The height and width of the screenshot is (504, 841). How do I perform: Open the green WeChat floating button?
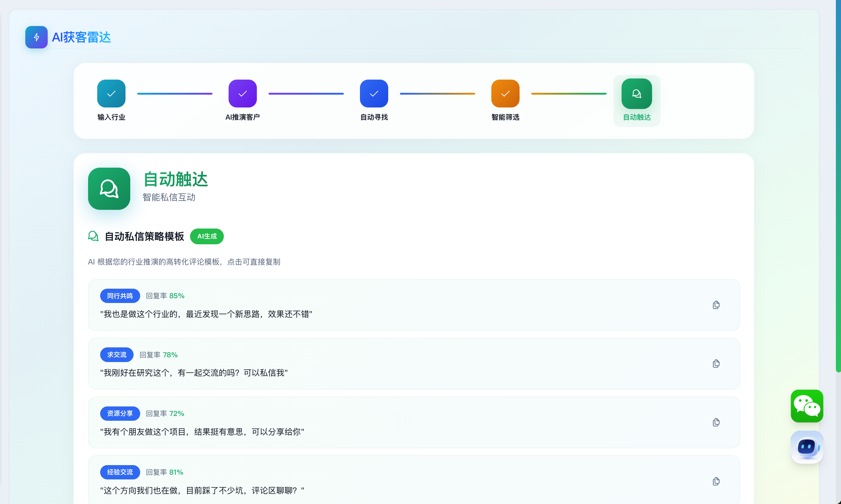(x=807, y=406)
